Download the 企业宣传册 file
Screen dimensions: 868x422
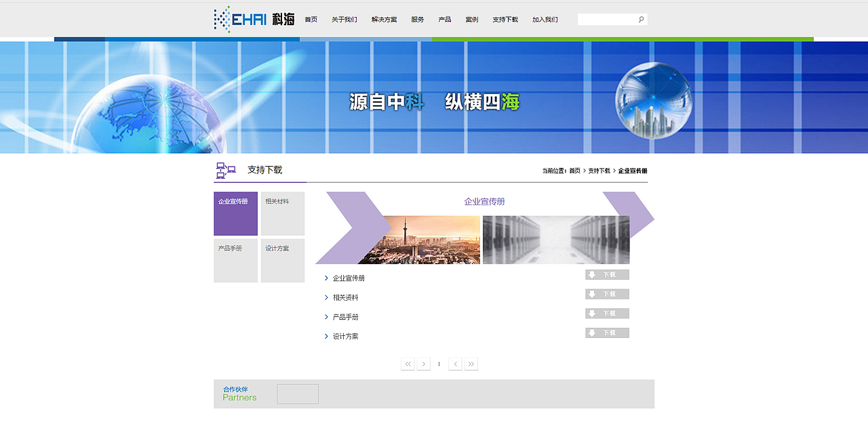click(607, 274)
